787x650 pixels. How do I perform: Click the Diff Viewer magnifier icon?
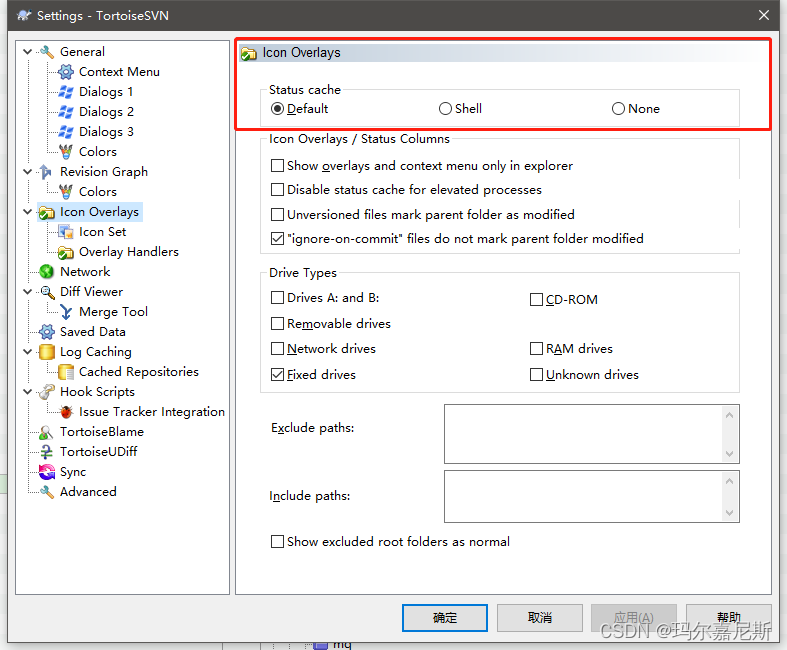click(x=47, y=292)
